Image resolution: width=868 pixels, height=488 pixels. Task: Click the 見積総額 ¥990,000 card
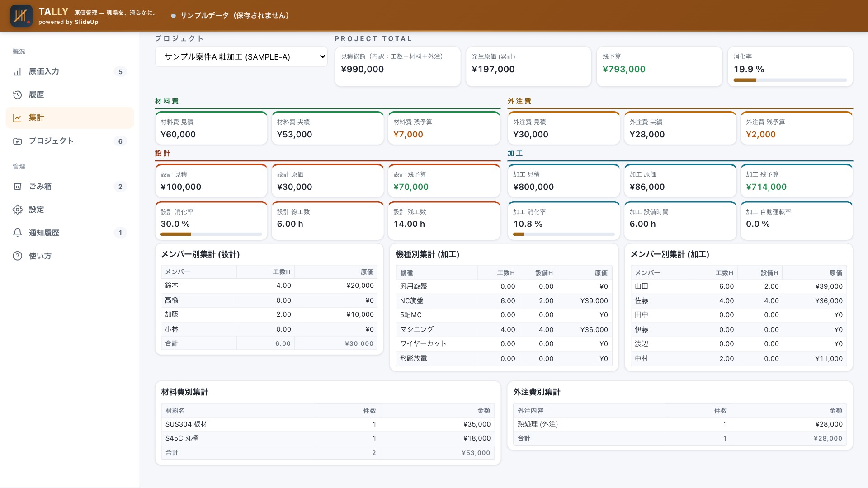pos(397,66)
